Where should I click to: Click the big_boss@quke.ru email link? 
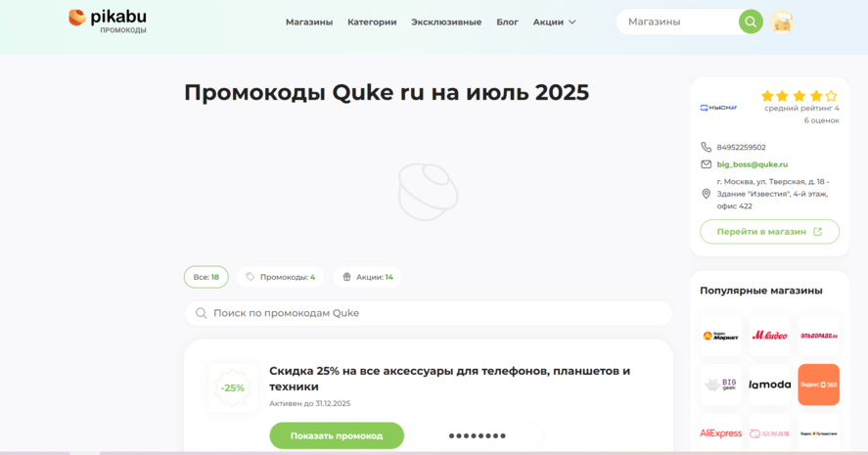(753, 164)
